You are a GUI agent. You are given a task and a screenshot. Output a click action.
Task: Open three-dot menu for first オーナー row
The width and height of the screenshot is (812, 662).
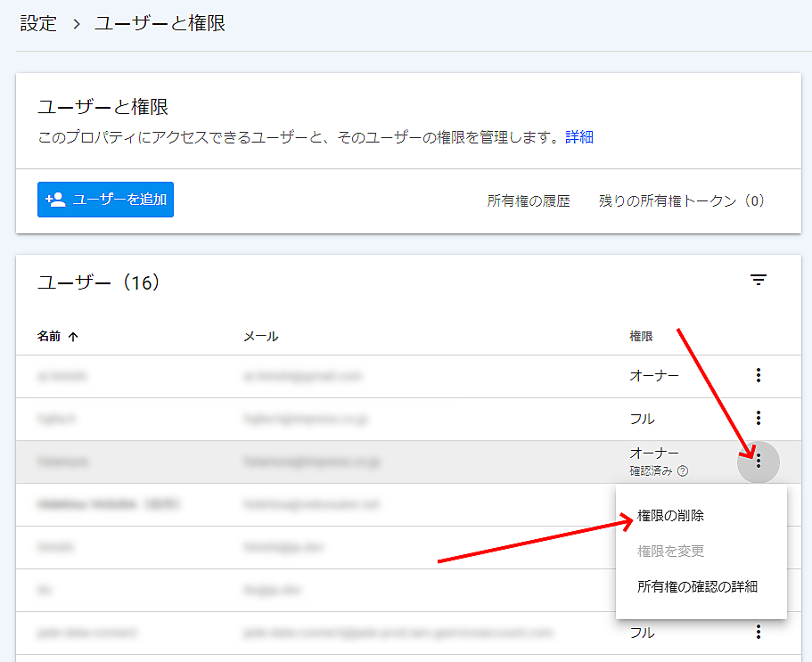[758, 376]
